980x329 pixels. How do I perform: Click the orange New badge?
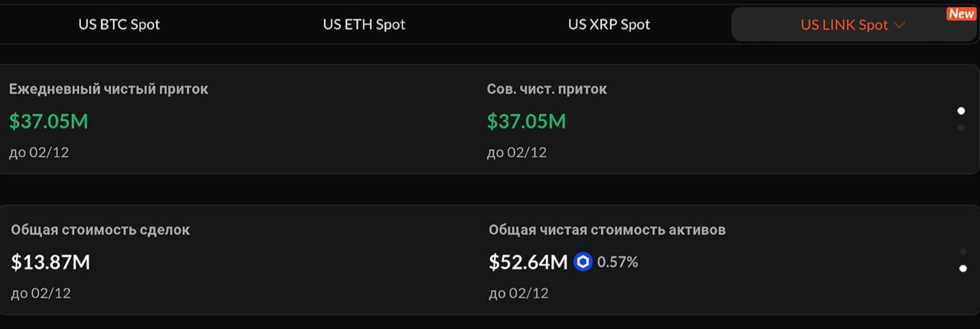(x=962, y=14)
